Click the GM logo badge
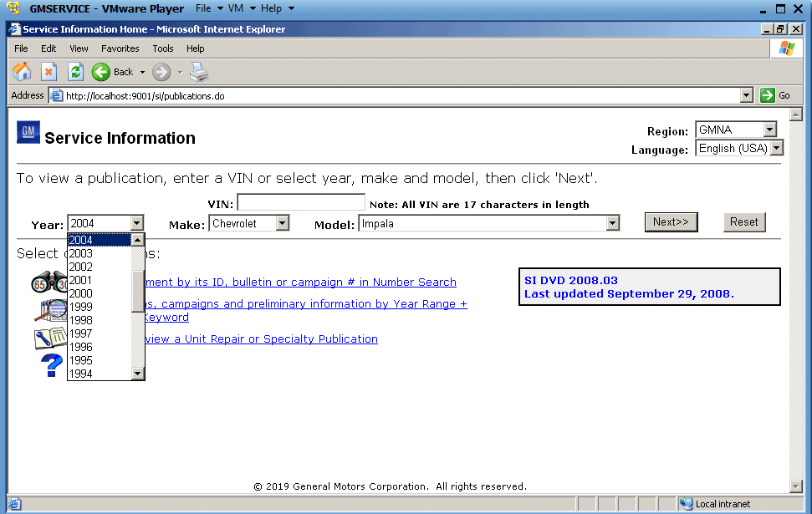 point(28,132)
